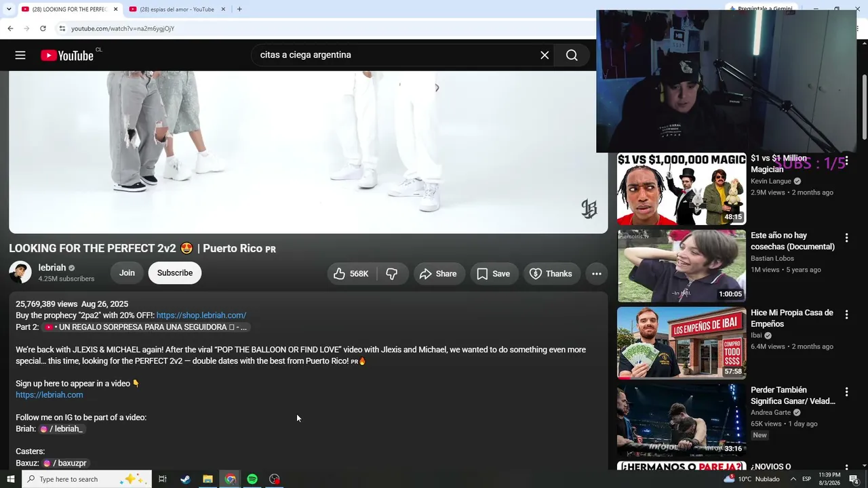Click "Este año no hay cosechas (Documental)" title
The height and width of the screenshot is (488, 868).
(793, 241)
